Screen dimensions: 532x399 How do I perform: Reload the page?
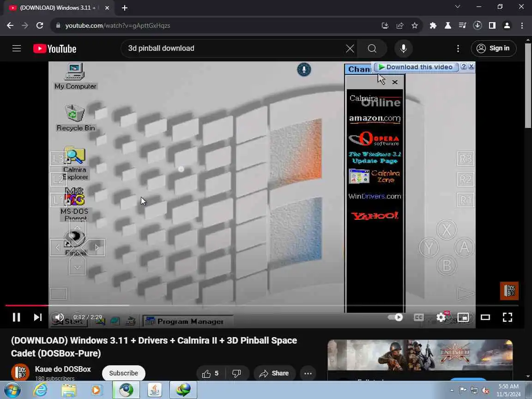40,25
